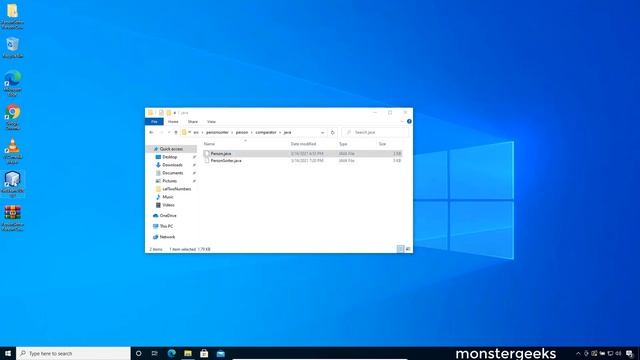This screenshot has height=360, width=640.
Task: Open the yellow folder under Pictures
Action: pos(176,189)
